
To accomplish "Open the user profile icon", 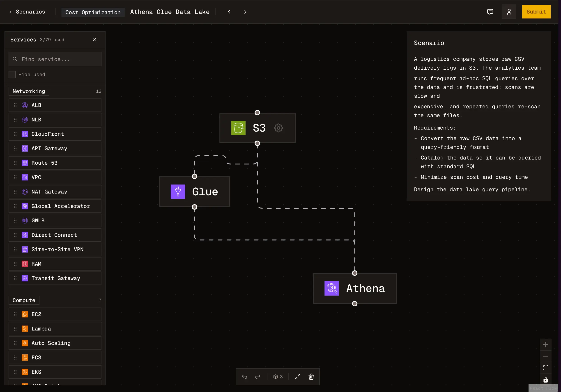I will pyautogui.click(x=509, y=12).
